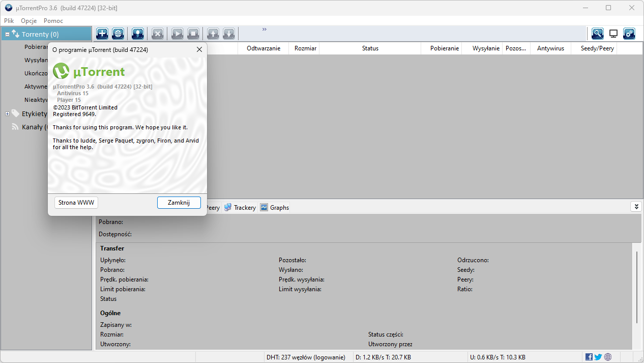The image size is (644, 363).
Task: Click the Strona WWW button
Action: (x=76, y=203)
